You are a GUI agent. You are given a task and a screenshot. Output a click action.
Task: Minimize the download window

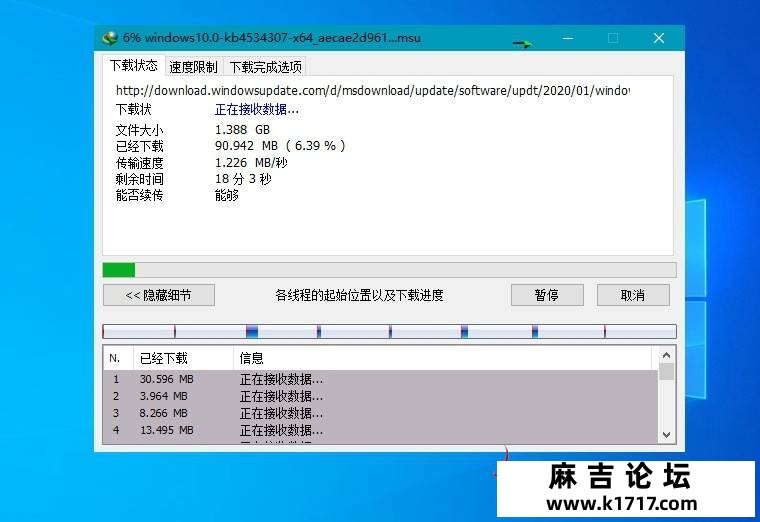click(568, 38)
